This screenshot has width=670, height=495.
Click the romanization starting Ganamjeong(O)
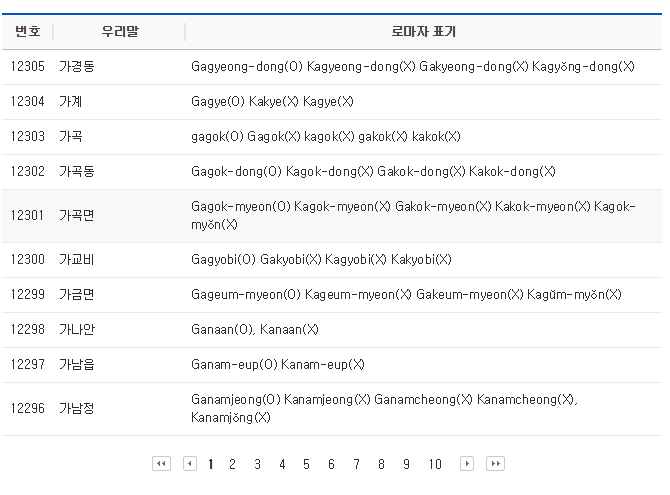click(384, 409)
